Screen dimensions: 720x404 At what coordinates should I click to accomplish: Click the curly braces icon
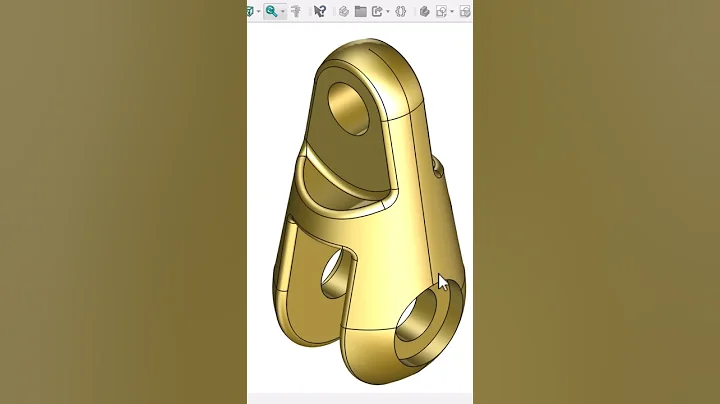(x=401, y=11)
